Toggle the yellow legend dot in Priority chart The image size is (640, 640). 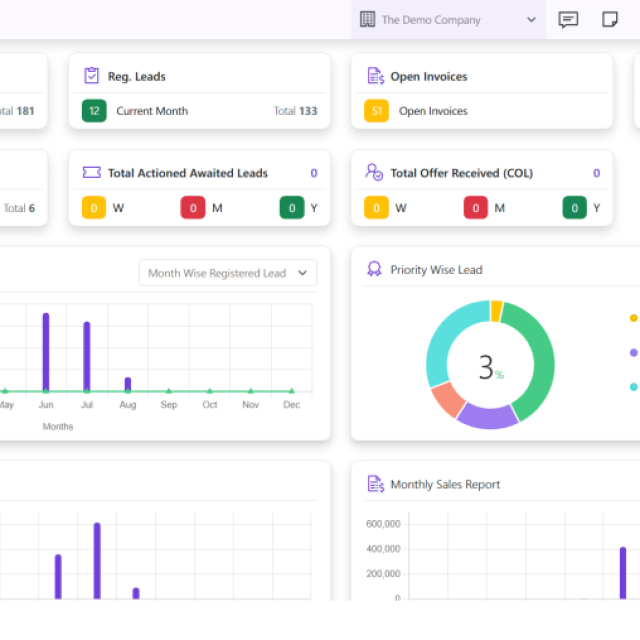point(633,318)
